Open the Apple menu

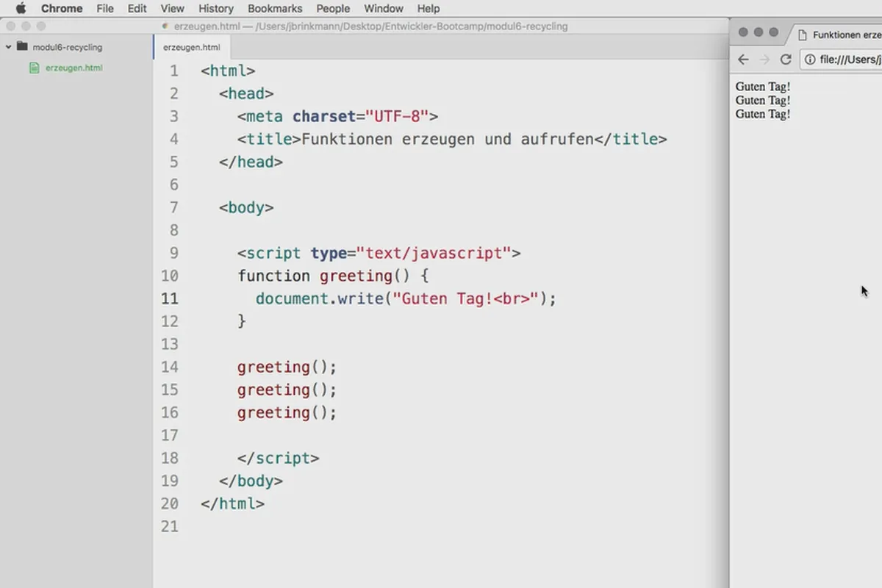click(x=20, y=9)
